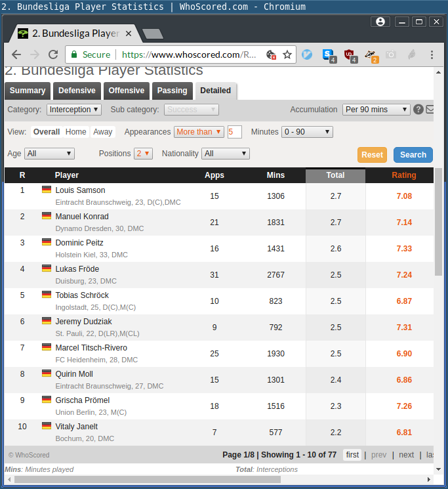The image size is (448, 489).
Task: Click the page favicon on the tab
Action: (23, 33)
